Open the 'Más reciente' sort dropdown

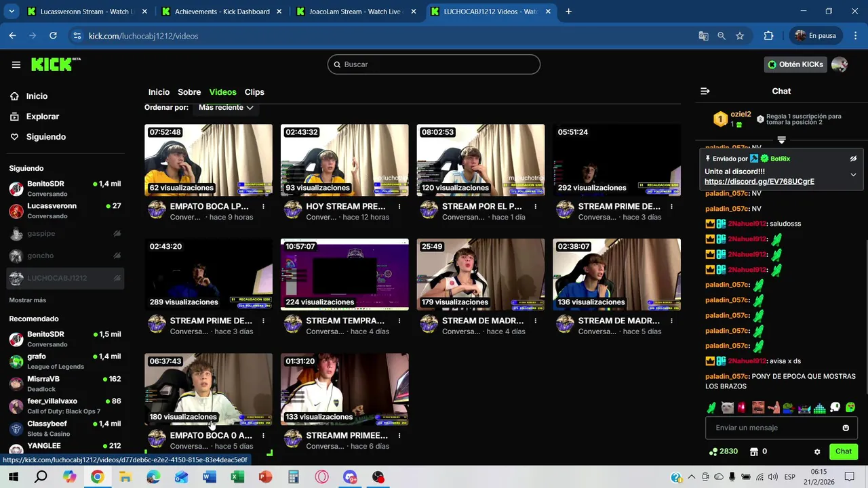pyautogui.click(x=226, y=107)
